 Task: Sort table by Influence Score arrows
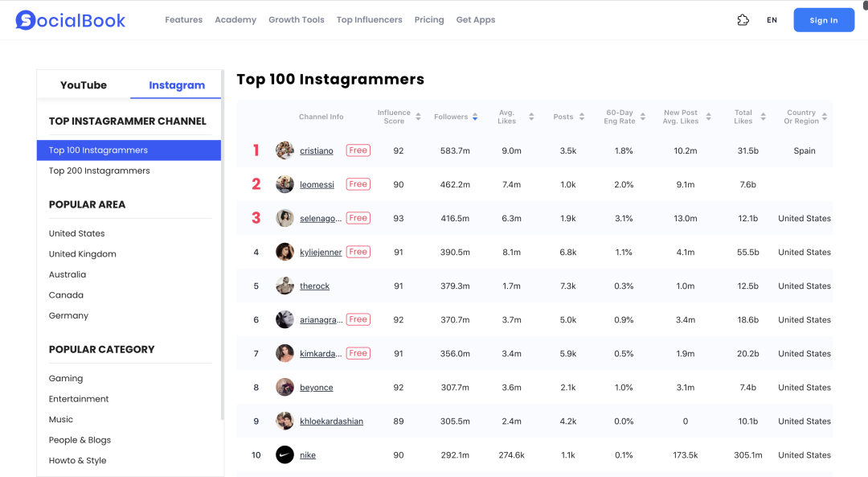pos(418,117)
